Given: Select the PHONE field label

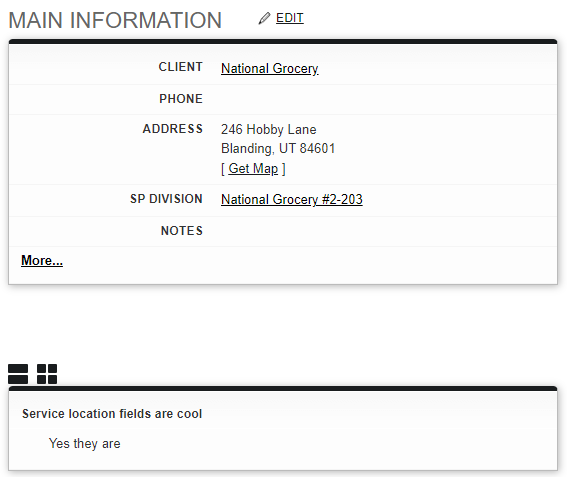Looking at the screenshot, I should (181, 99).
